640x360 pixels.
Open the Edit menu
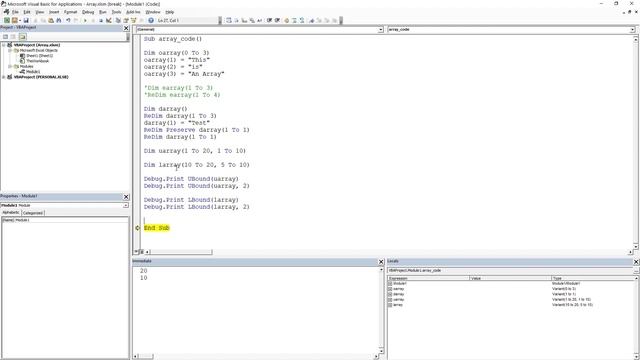[27, 12]
